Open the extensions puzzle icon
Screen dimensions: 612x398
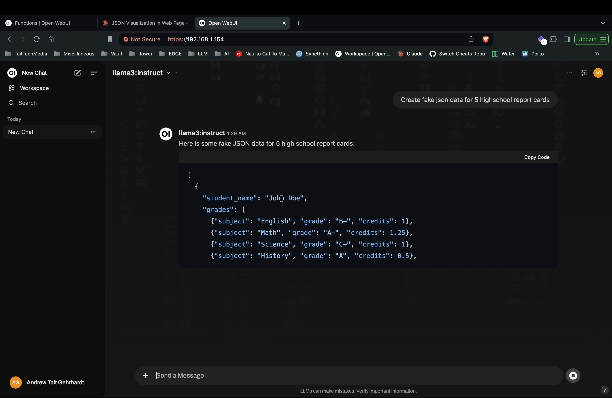[x=553, y=39]
